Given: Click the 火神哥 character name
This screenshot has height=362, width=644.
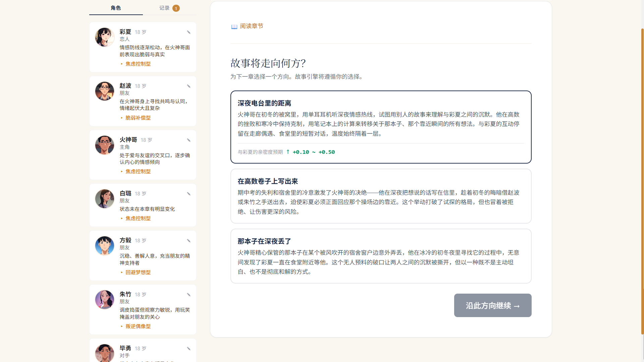Looking at the screenshot, I should coord(128,140).
